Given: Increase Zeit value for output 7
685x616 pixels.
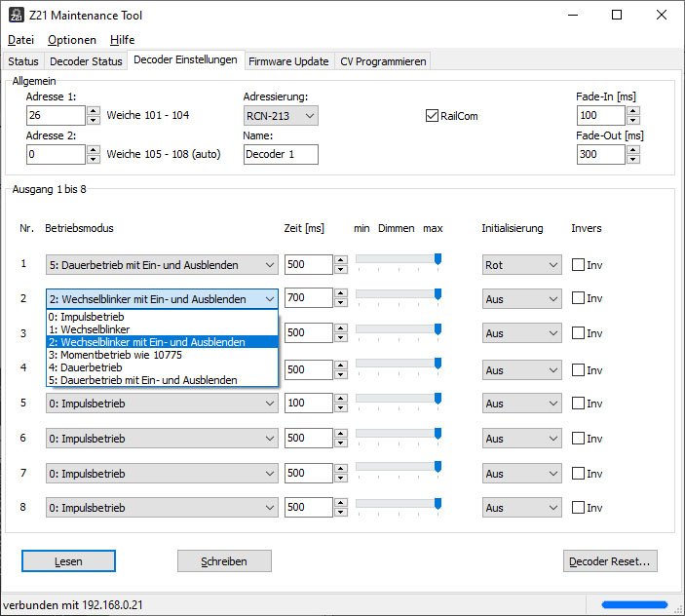Looking at the screenshot, I should (341, 468).
